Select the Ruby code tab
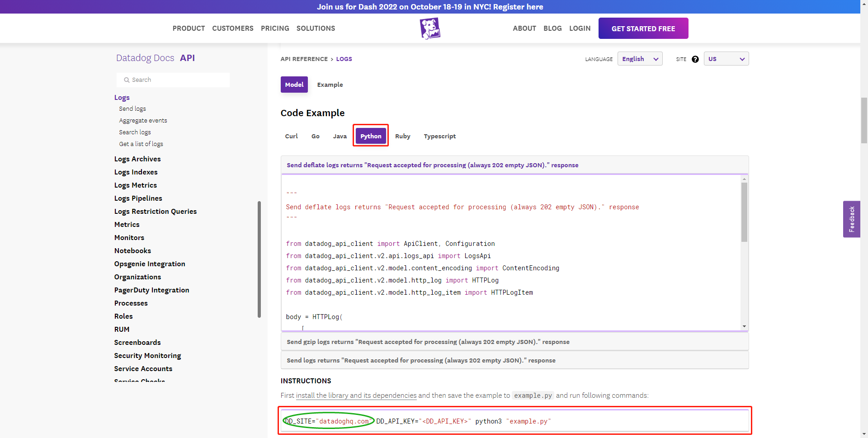 tap(402, 136)
